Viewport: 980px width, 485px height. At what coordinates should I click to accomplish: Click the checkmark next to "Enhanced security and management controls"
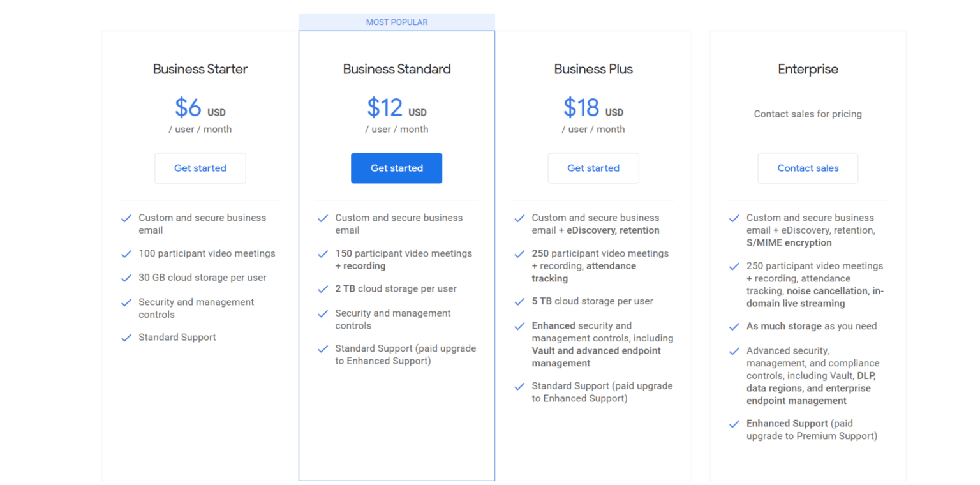coord(519,325)
